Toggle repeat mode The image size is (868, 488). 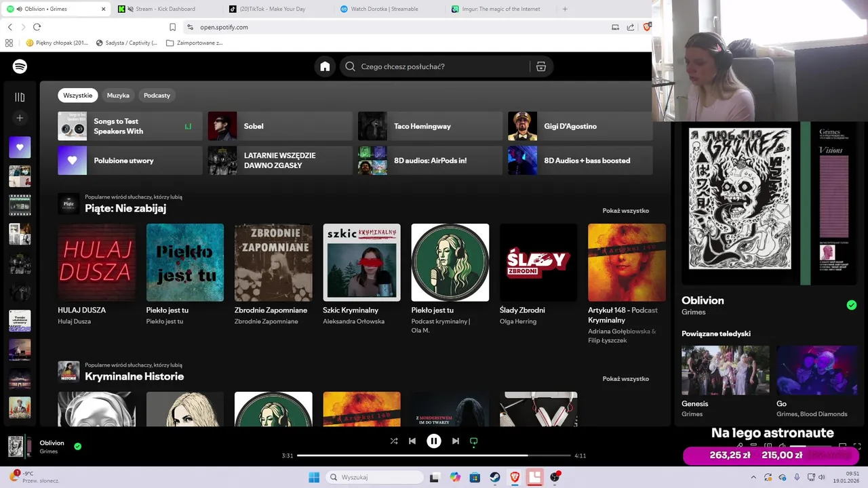click(474, 441)
